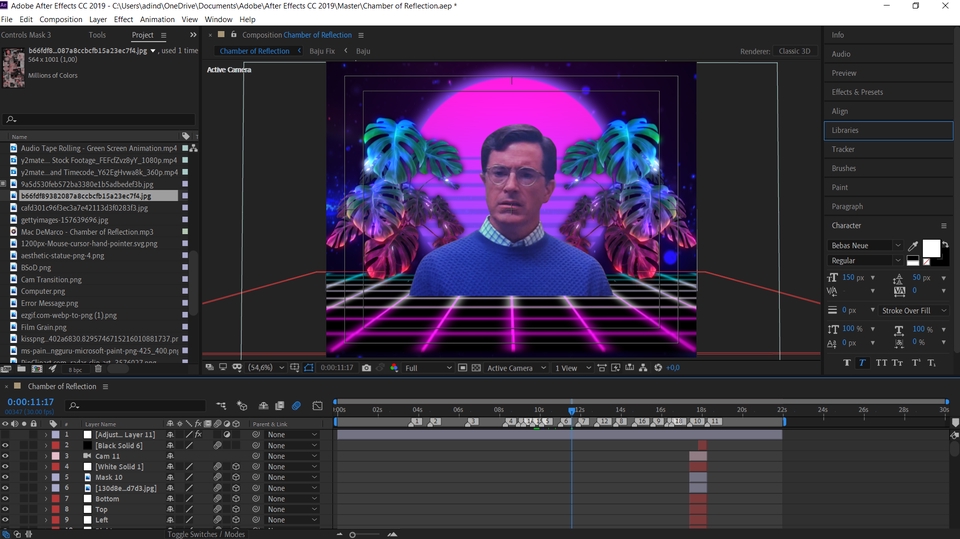Apply All Caps text style
Image resolution: width=960 pixels, height=539 pixels.
[x=881, y=363]
